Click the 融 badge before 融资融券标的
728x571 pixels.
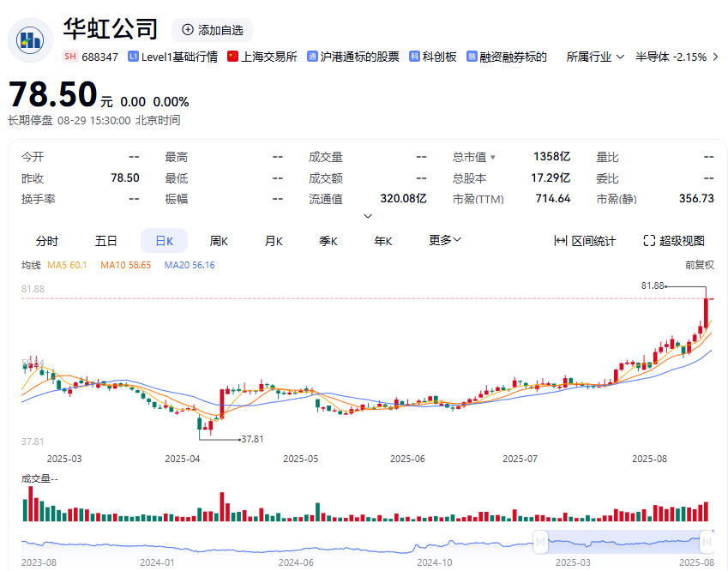(x=472, y=57)
